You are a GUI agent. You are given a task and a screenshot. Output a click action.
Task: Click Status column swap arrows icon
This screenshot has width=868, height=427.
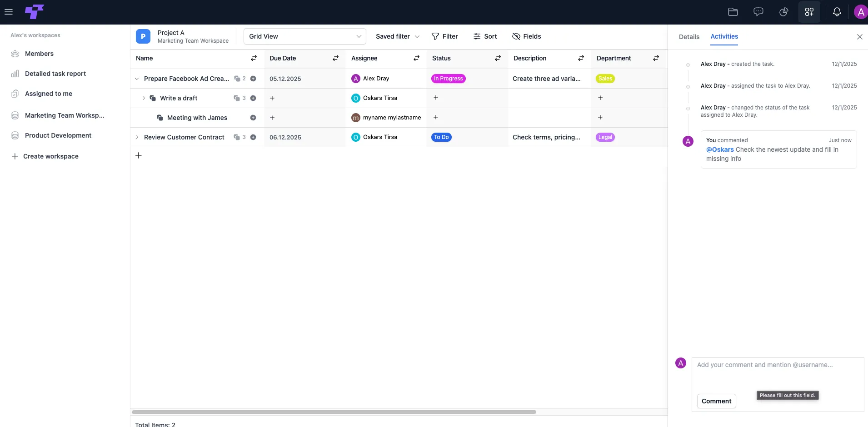pos(498,58)
